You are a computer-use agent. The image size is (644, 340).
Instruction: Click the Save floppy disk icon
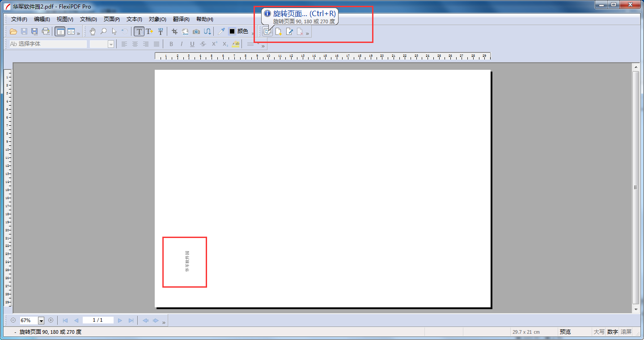[24, 31]
